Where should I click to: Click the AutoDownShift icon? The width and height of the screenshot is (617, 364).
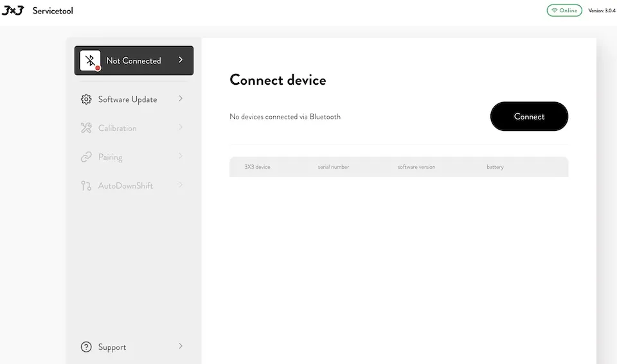85,186
